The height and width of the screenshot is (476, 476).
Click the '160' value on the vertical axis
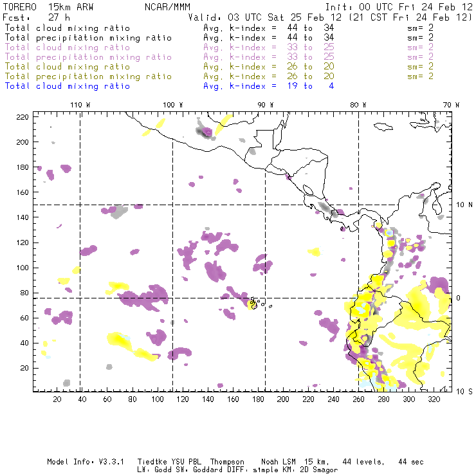(23, 192)
